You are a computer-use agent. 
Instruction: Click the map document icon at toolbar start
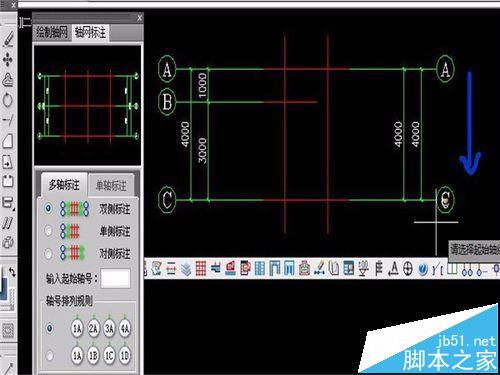tap(156, 269)
